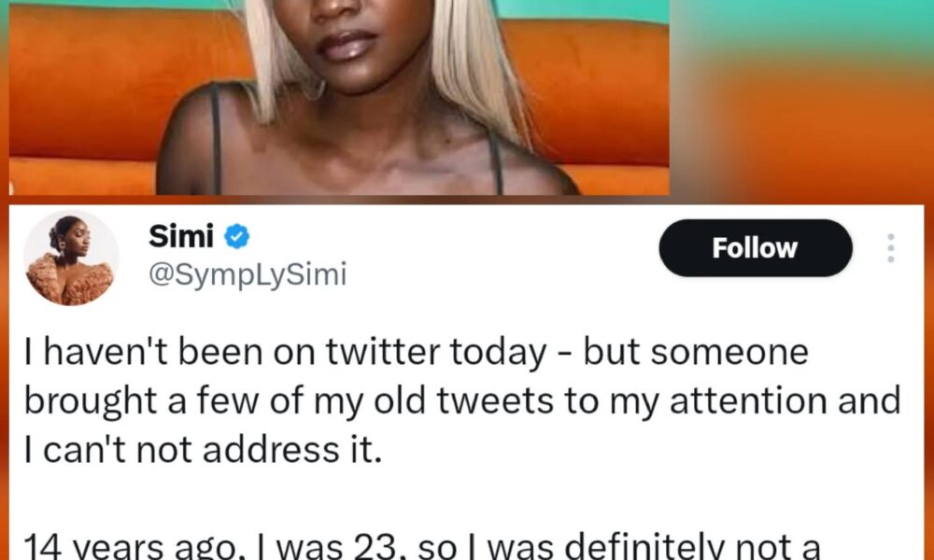
Task: Open the three-dot more options menu
Action: click(x=890, y=248)
